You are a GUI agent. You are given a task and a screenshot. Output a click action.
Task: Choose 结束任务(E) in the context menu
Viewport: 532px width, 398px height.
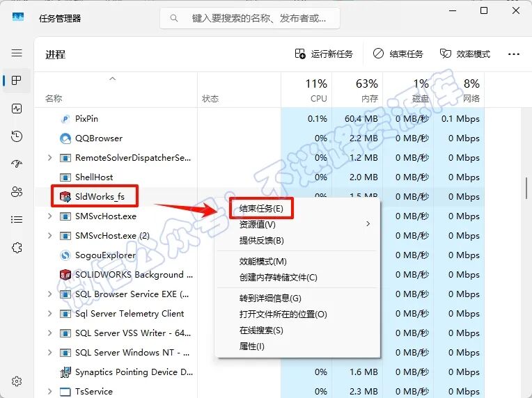[x=261, y=208]
